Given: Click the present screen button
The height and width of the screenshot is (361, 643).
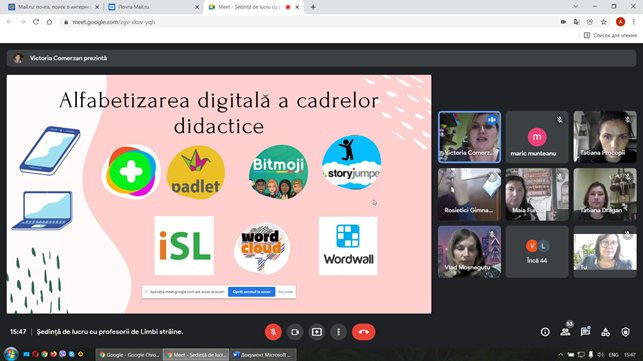Looking at the screenshot, I should [317, 332].
